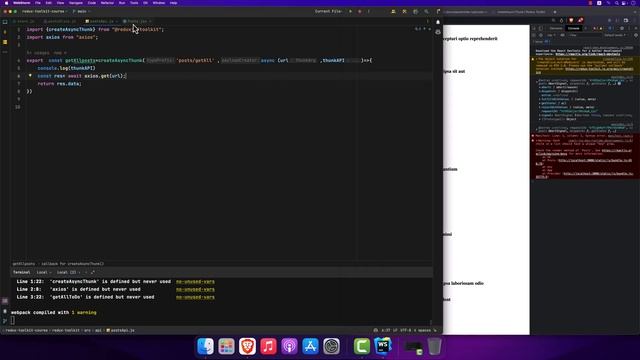The width and height of the screenshot is (640, 360).
Task: Open the Apple menu
Action: [6, 3]
